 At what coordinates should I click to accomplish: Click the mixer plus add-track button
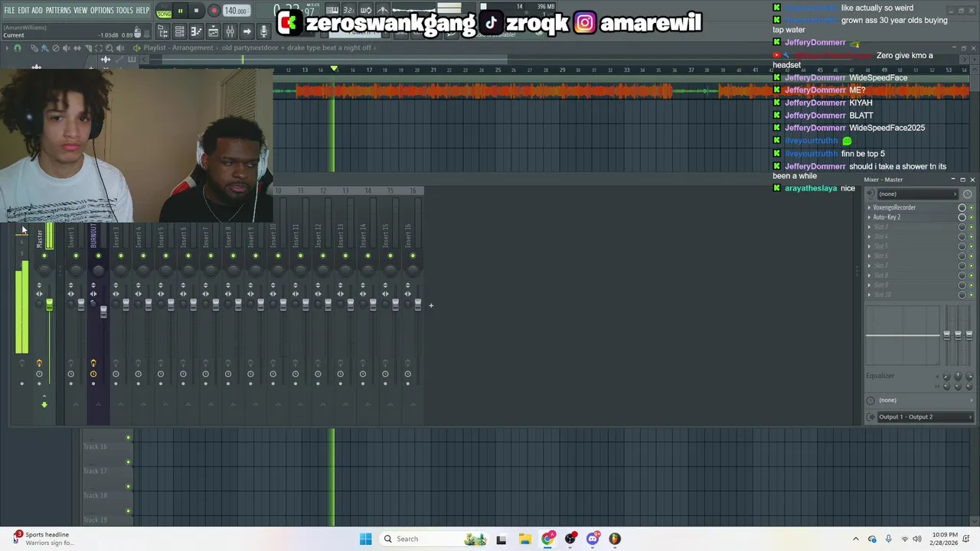pos(431,305)
